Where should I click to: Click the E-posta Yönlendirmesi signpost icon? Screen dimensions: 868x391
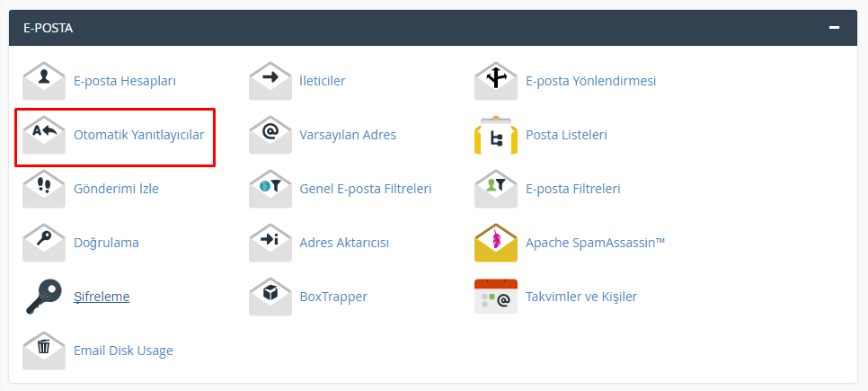click(496, 81)
